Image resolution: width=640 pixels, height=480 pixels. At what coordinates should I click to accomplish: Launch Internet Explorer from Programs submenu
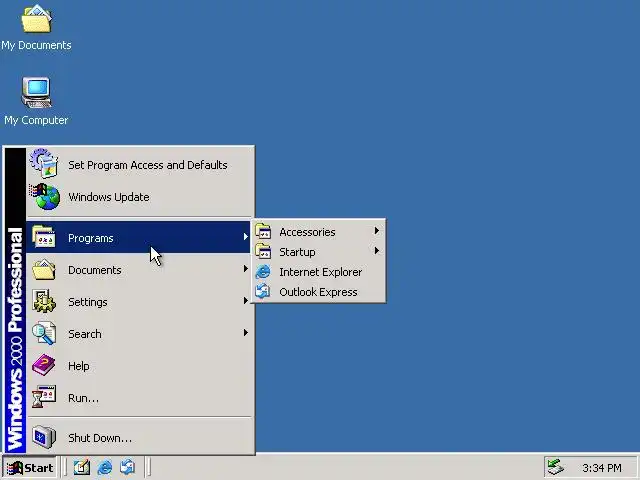click(x=318, y=272)
